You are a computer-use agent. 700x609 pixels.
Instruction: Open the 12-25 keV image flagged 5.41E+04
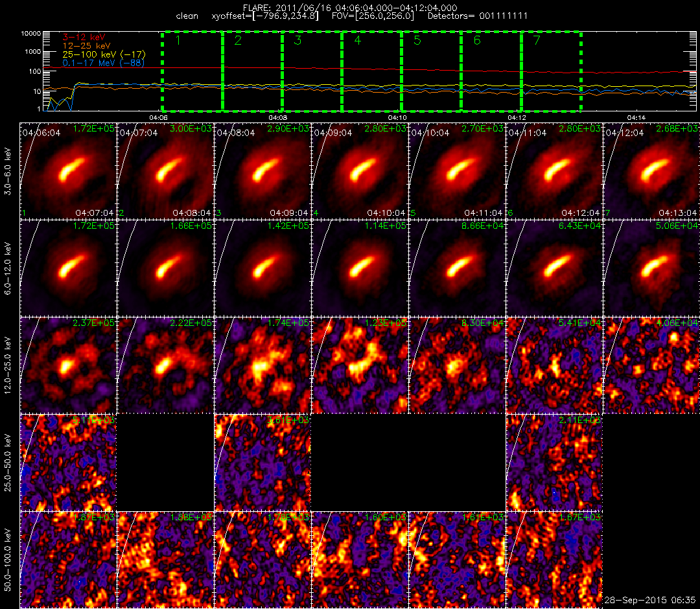[554, 365]
